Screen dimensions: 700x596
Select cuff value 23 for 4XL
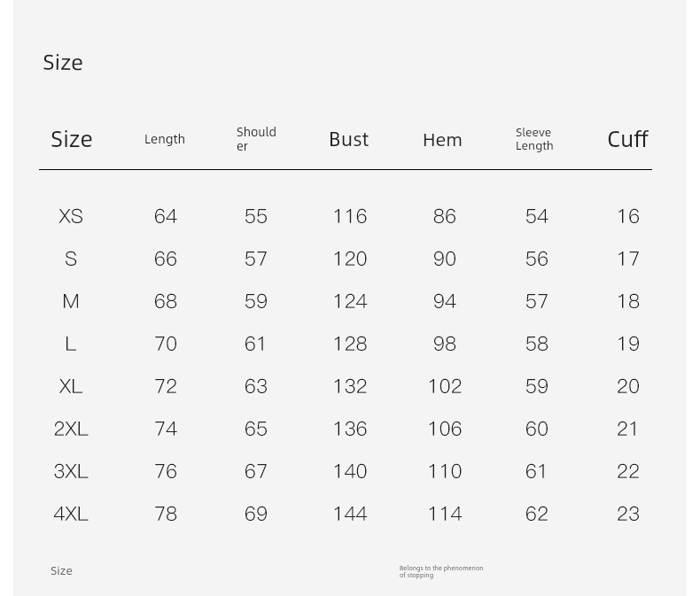coord(628,514)
